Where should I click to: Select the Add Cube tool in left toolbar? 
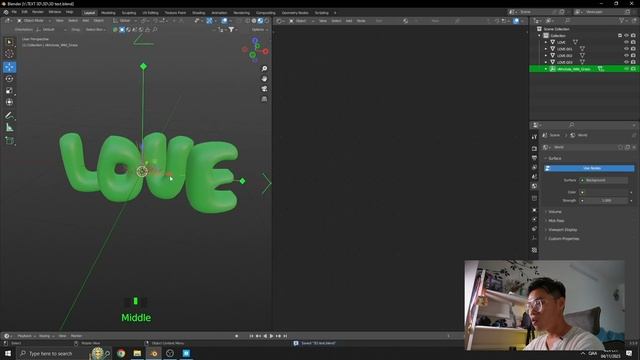click(9, 141)
